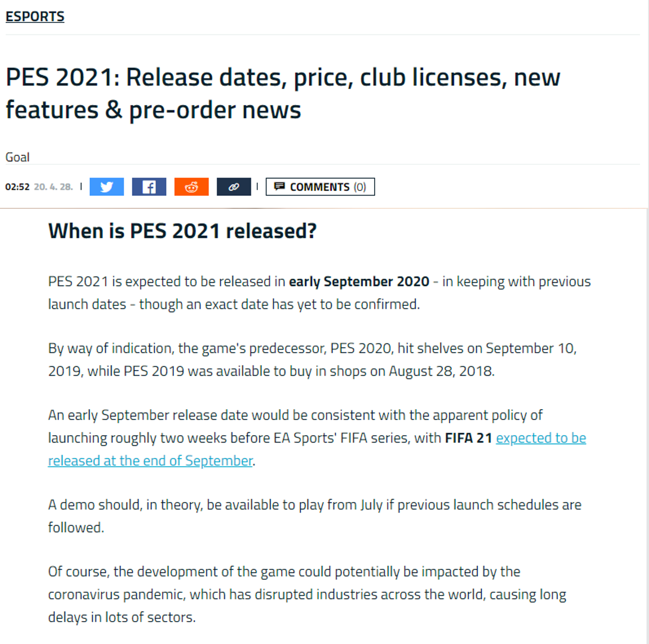Click the bold "FIFA 21" text

click(x=468, y=438)
